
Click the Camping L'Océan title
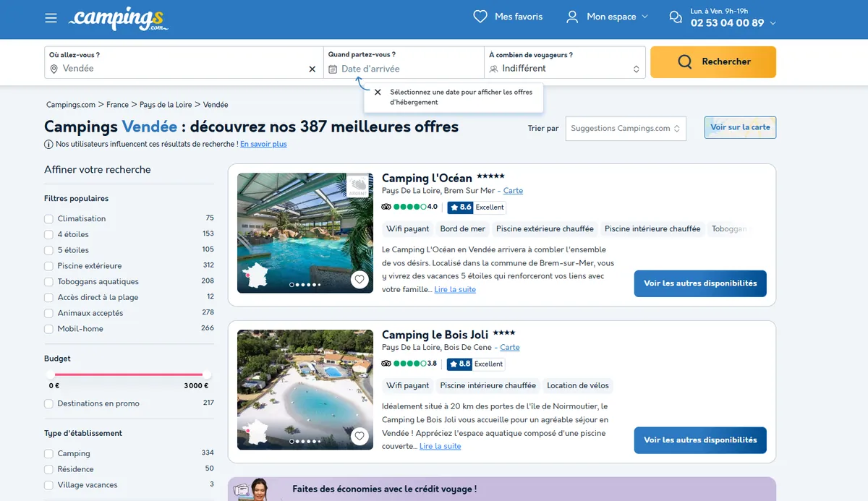[x=427, y=178]
